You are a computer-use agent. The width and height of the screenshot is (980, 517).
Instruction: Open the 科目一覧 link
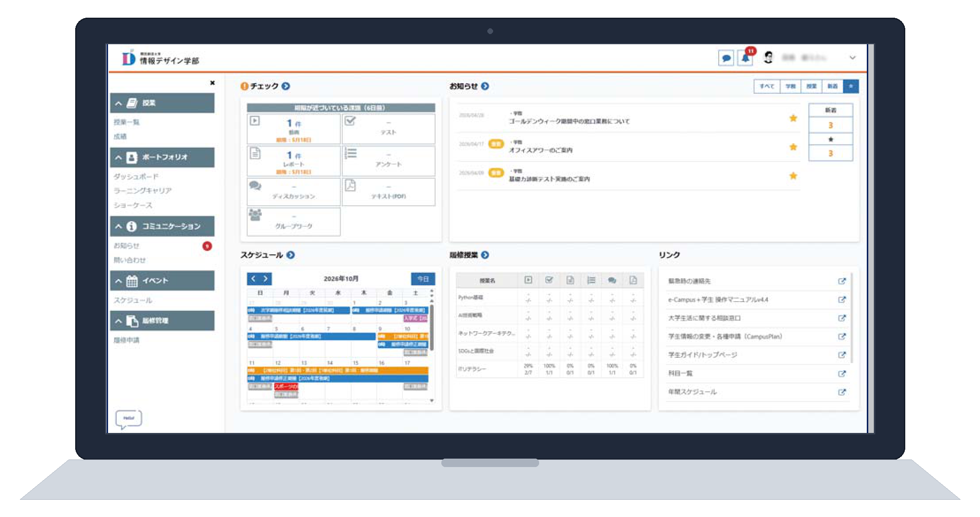[680, 373]
